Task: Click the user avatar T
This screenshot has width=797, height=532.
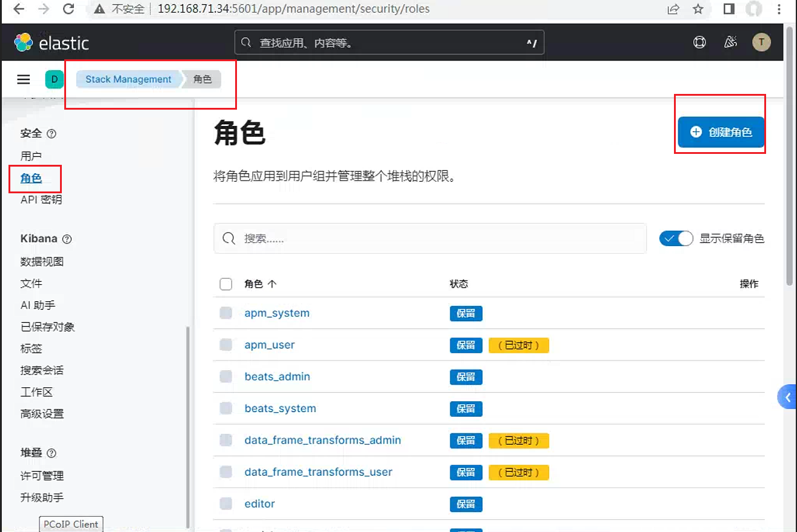Action: pyautogui.click(x=761, y=42)
